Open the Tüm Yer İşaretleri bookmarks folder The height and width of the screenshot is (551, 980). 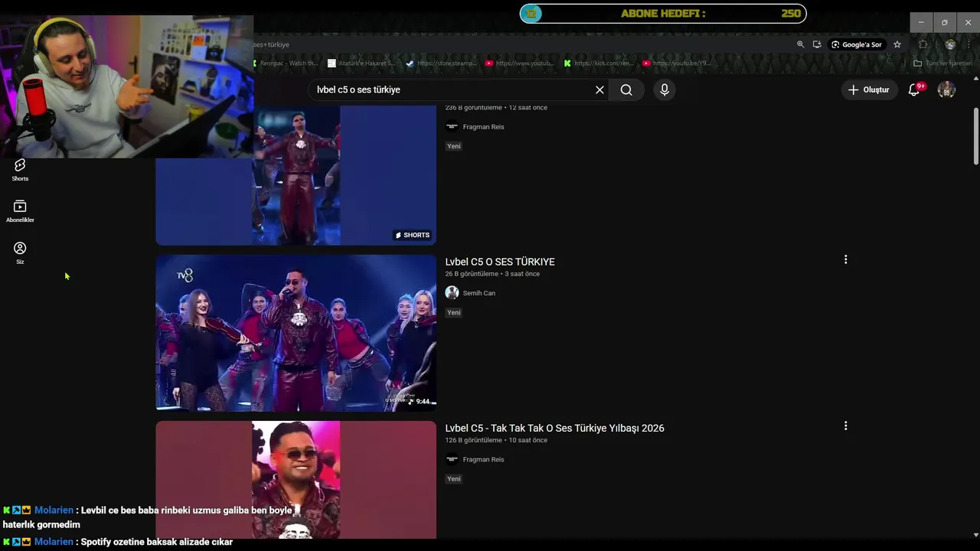[x=942, y=64]
